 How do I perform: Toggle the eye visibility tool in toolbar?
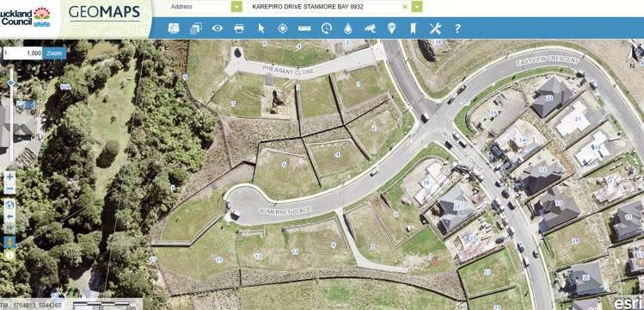[218, 28]
